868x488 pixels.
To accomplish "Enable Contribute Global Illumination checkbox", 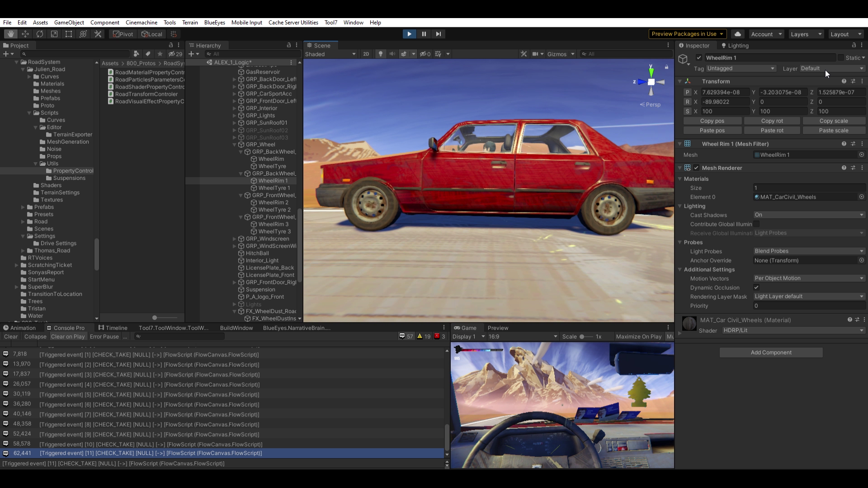I will (x=756, y=224).
